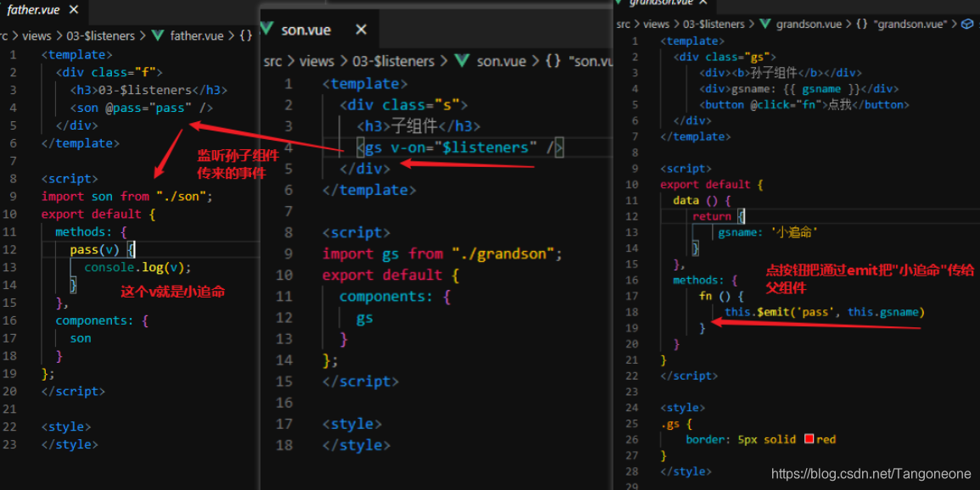
Task: Click "gsname: '小追命'" line in grandson.vue
Action: pos(768,232)
